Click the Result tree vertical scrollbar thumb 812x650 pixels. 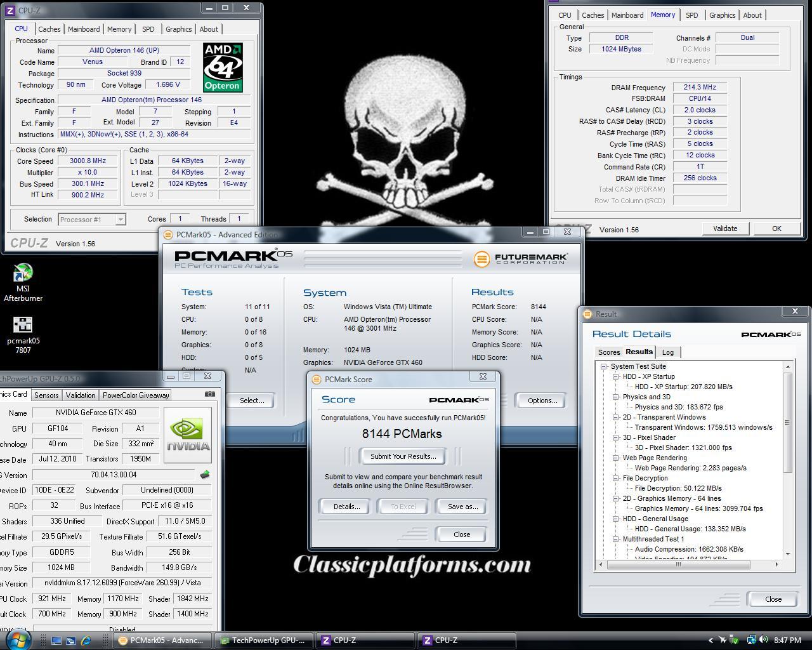pos(788,423)
